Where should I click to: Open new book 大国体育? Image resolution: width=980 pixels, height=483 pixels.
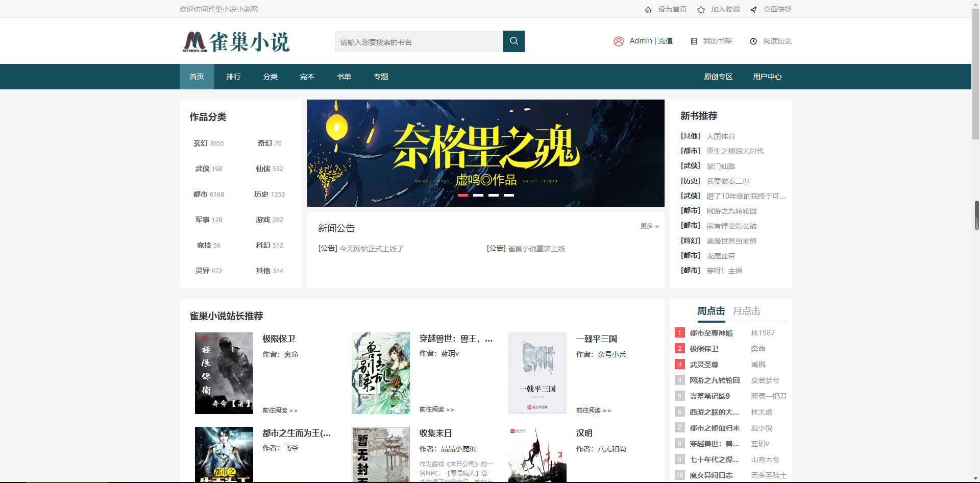721,136
